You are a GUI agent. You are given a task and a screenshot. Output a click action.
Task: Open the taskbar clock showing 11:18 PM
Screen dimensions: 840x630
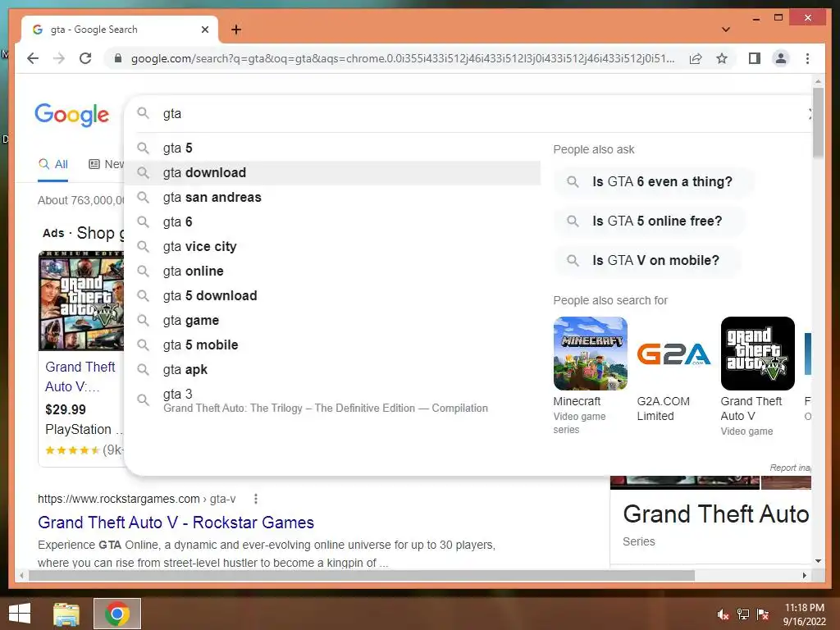point(805,614)
